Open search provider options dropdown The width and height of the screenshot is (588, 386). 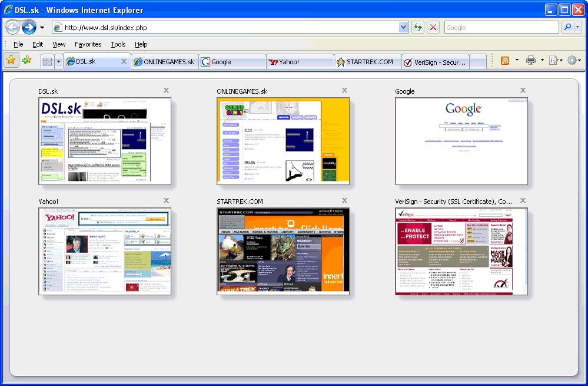coord(578,28)
